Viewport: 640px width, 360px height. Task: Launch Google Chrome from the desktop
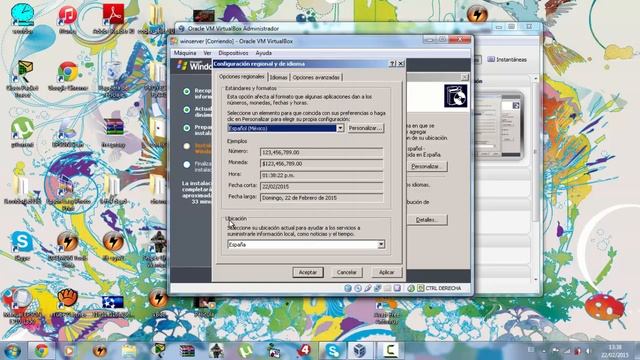pyautogui.click(x=68, y=76)
